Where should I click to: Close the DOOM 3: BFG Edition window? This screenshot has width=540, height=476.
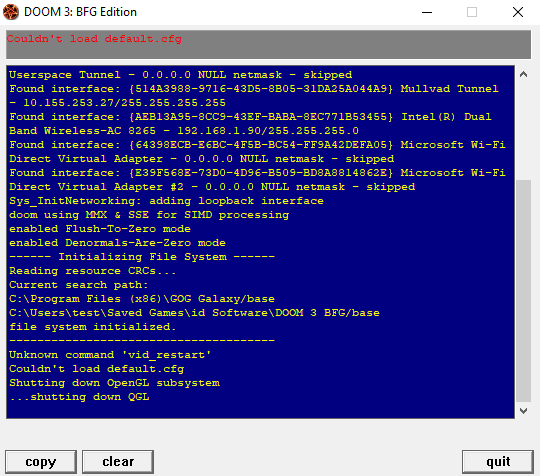pyautogui.click(x=518, y=12)
